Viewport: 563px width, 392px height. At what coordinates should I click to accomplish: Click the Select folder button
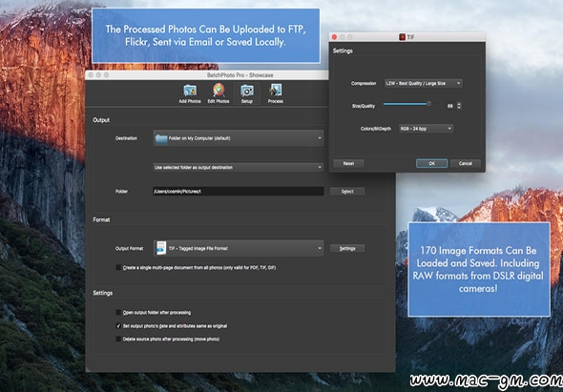347,192
